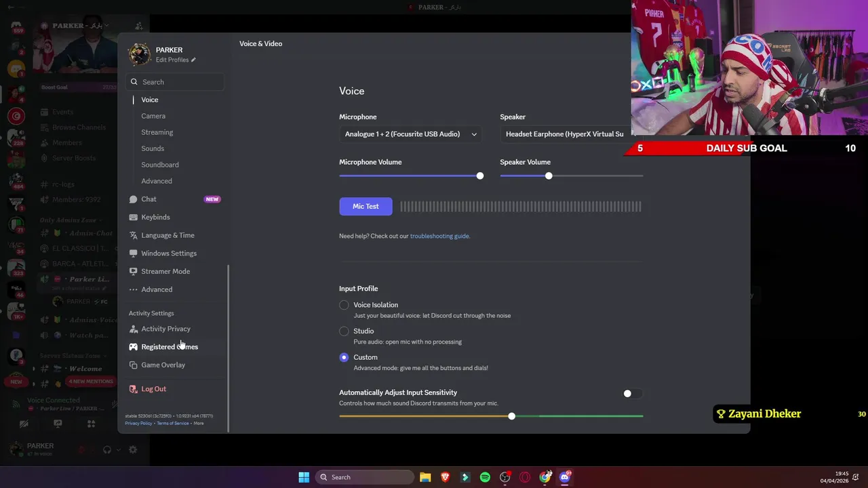Click the 4 NEW MENTIONS pill
868x488 pixels.
91,382
